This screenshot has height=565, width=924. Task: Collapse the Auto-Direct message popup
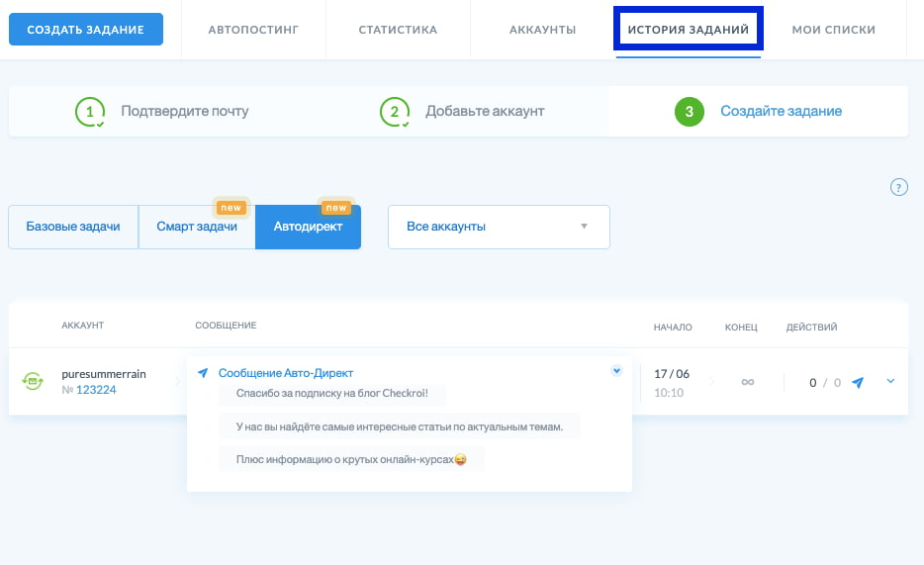[616, 371]
